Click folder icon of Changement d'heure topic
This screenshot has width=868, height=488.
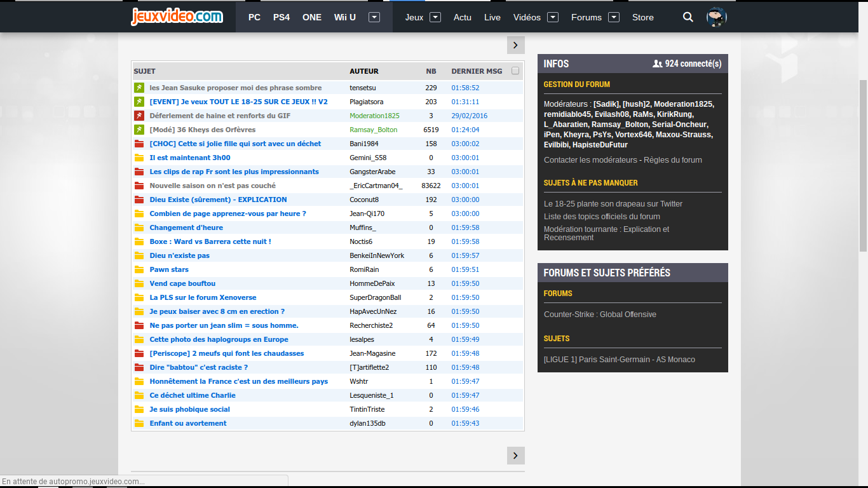pos(139,227)
